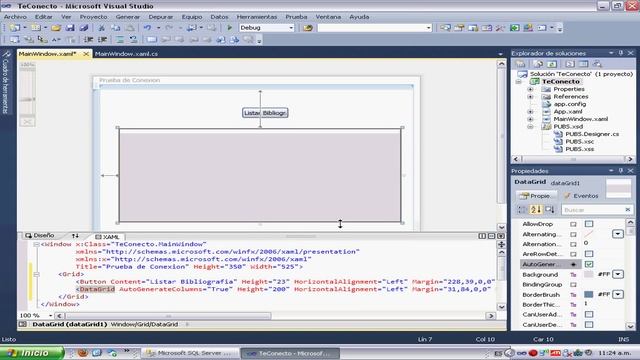640x360 pixels.
Task: Toggle the CanUserAdd checkbox
Action: pos(589,315)
